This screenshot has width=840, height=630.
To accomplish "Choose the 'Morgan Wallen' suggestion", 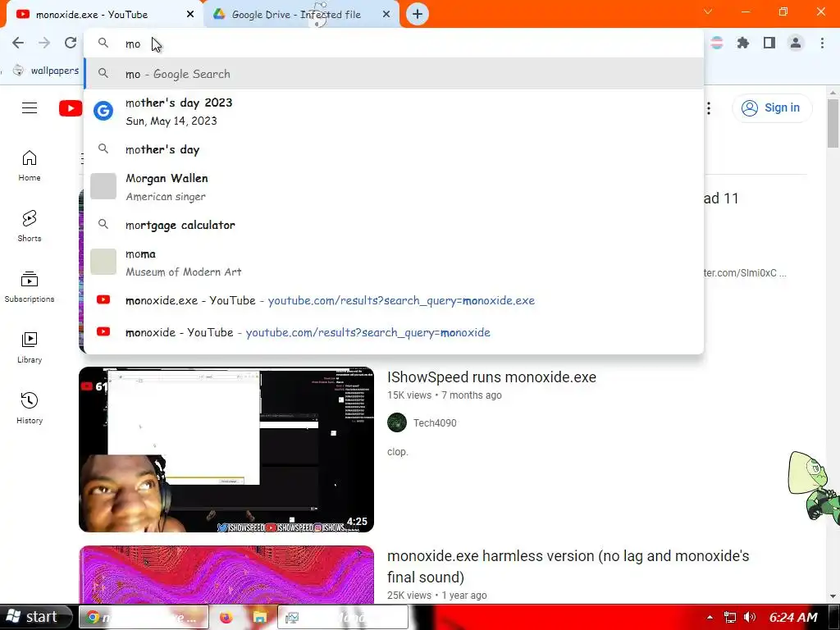I will (394, 187).
